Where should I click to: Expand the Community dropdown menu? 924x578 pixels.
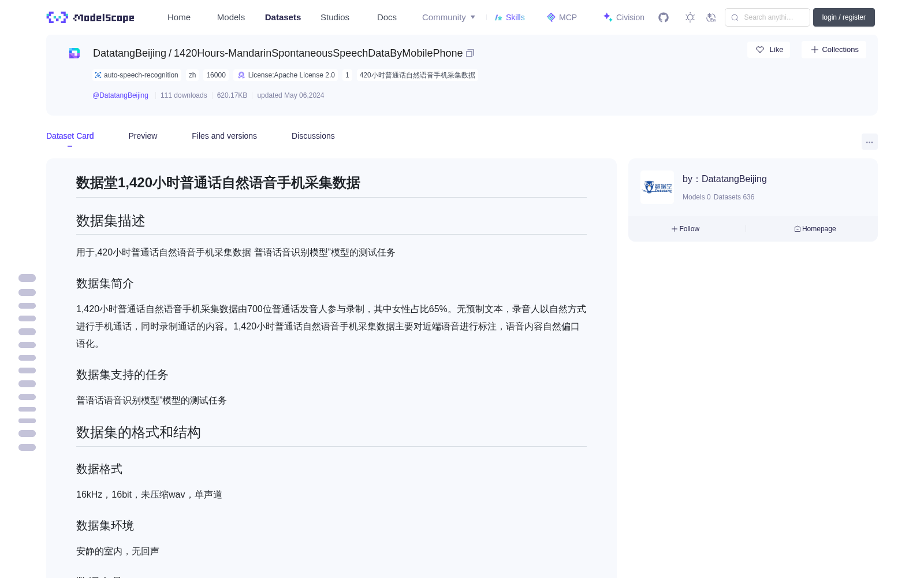click(x=449, y=17)
